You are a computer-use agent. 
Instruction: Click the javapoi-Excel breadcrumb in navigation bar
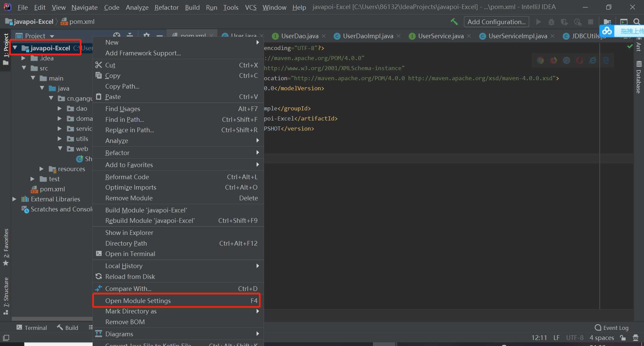[x=30, y=21]
